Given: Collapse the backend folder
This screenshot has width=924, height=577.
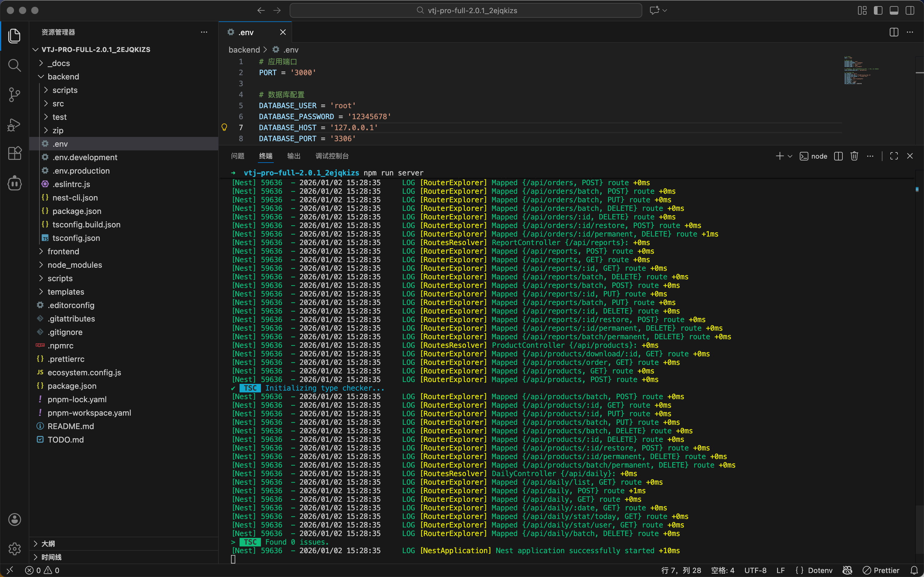Looking at the screenshot, I should point(63,77).
